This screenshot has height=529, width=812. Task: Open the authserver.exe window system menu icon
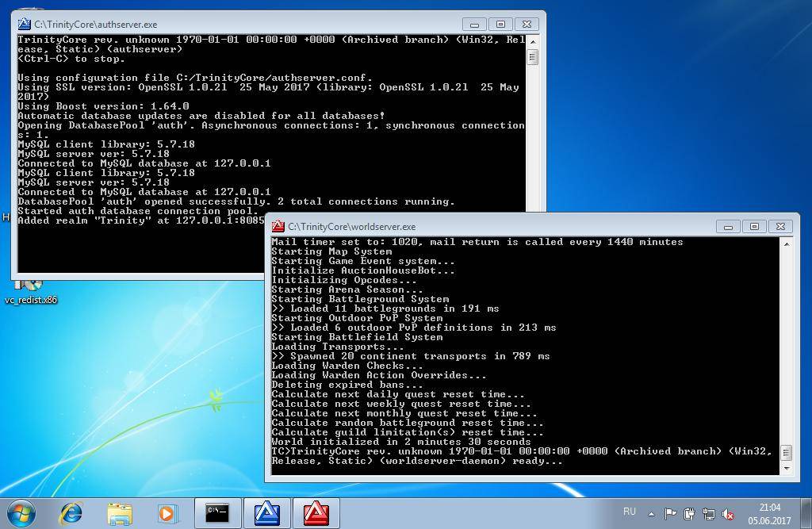pyautogui.click(x=24, y=25)
